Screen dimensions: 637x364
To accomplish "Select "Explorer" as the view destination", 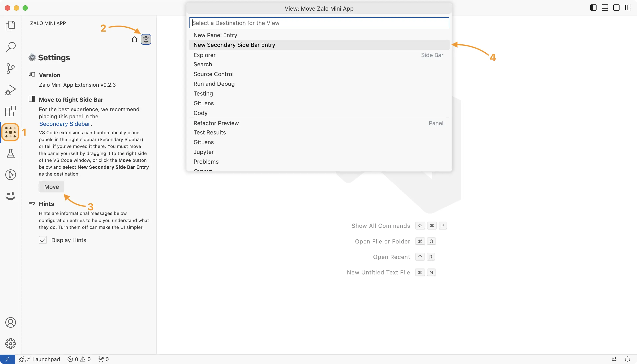I will pyautogui.click(x=205, y=55).
